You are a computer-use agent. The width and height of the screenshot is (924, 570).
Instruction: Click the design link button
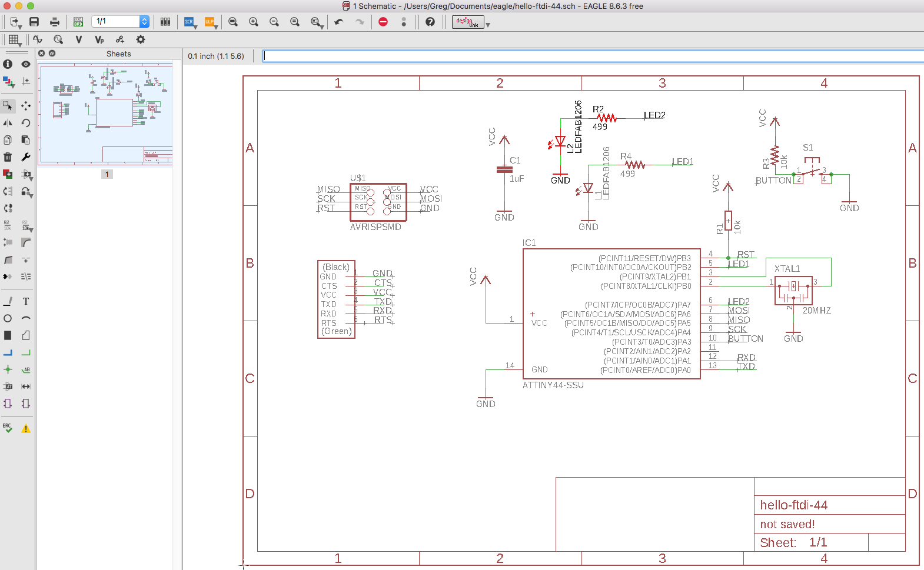click(x=468, y=22)
